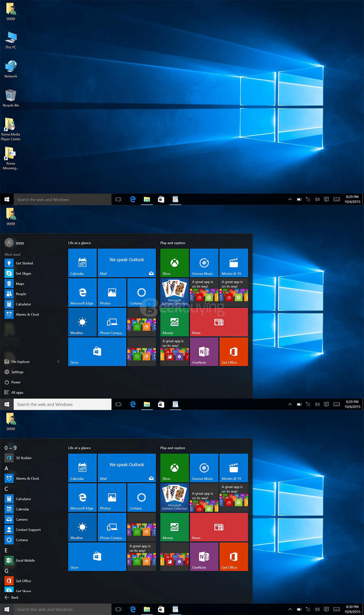Click highlighted white Search the web box
This screenshot has height=615, width=364.
click(63, 404)
